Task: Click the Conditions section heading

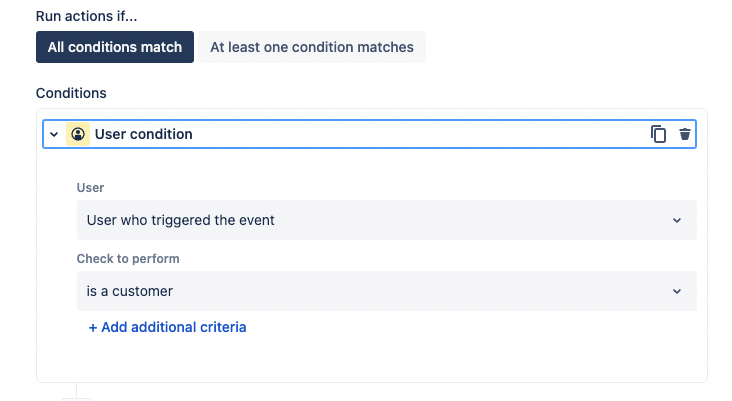Action: [x=71, y=93]
